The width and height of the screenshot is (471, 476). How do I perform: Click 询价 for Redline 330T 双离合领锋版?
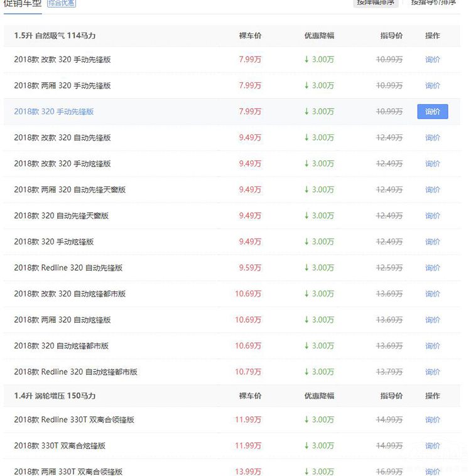click(x=433, y=420)
